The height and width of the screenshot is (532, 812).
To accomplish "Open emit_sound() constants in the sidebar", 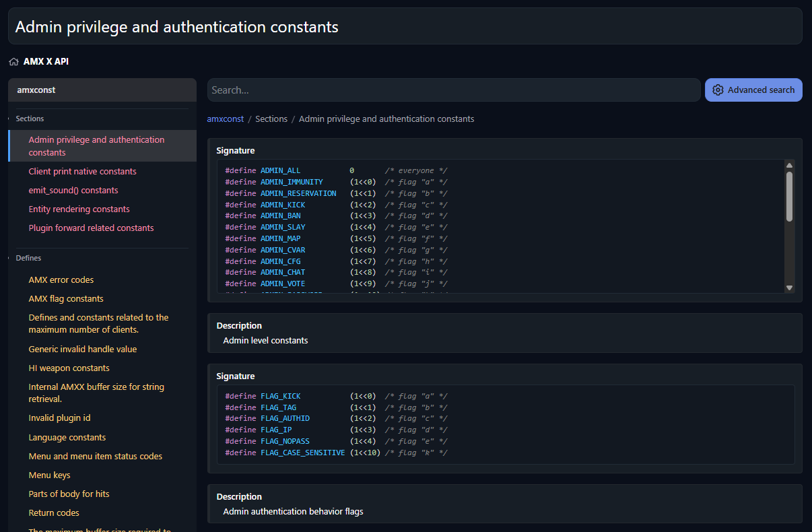I will 73,191.
